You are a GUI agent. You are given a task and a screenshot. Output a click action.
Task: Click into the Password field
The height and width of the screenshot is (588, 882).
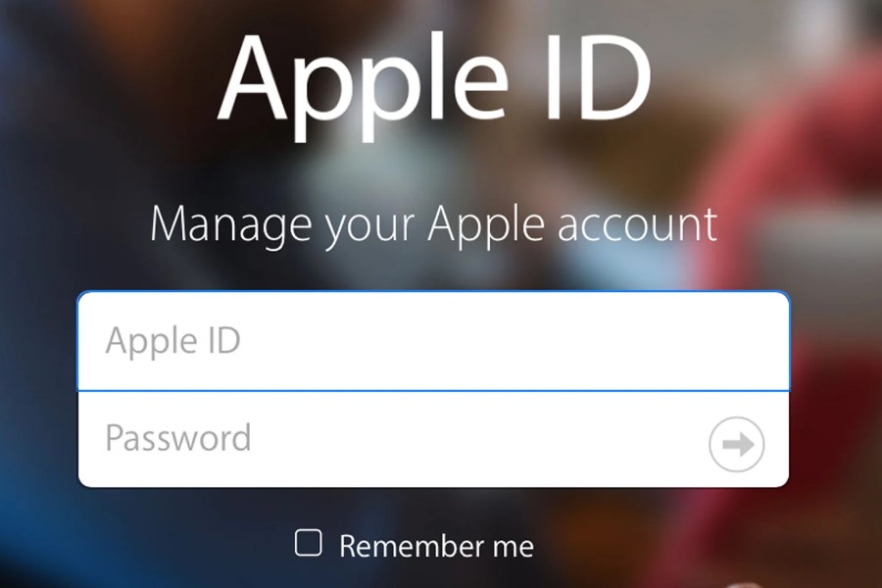coord(433,439)
